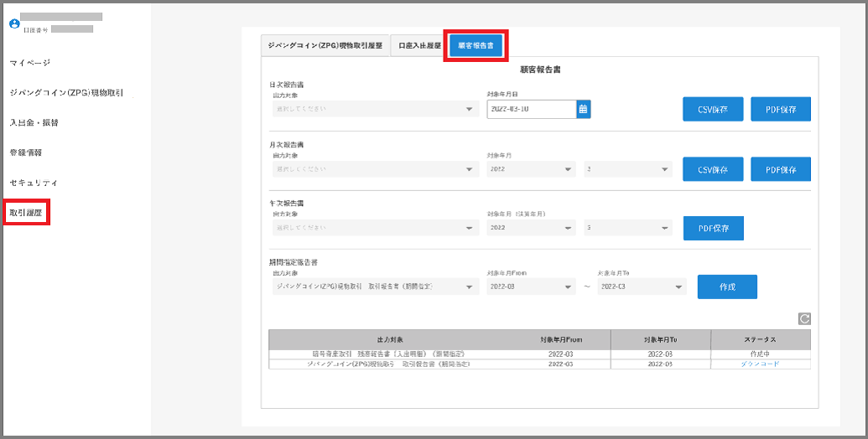Open セキュリティ in the sidebar
The height and width of the screenshot is (439, 868).
[34, 183]
